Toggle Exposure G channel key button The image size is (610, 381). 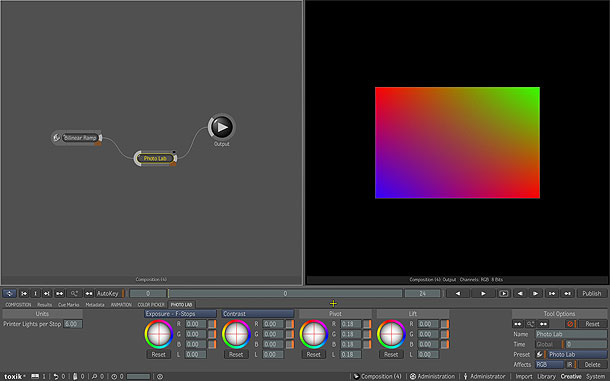[x=212, y=334]
